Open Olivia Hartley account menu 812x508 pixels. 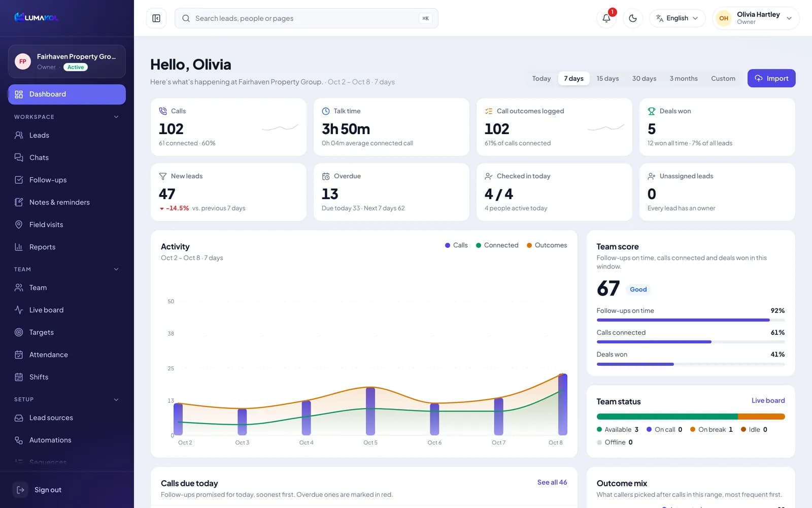tap(756, 18)
